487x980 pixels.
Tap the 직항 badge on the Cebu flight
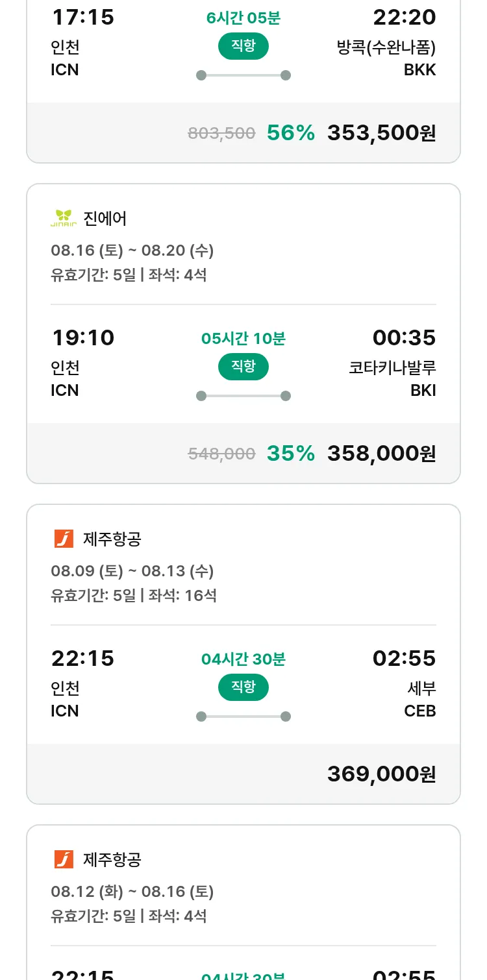pyautogui.click(x=243, y=687)
